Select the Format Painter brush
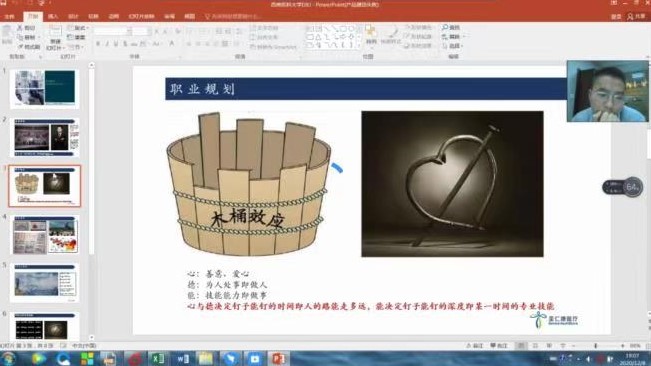Viewport: 651px width, 366px height. (20, 47)
